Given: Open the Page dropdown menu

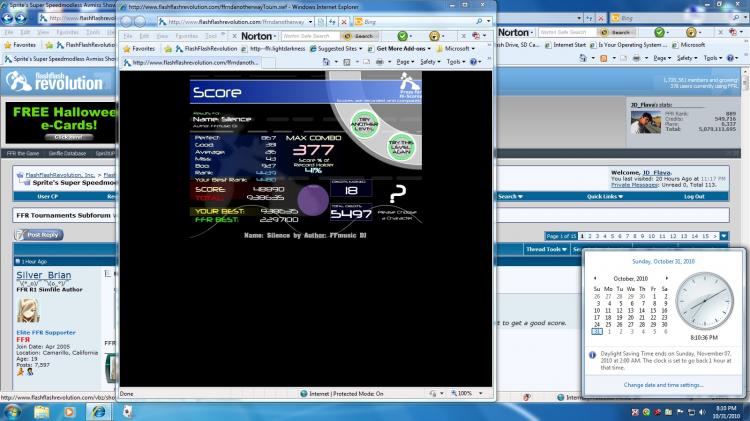Looking at the screenshot, I should (x=405, y=62).
